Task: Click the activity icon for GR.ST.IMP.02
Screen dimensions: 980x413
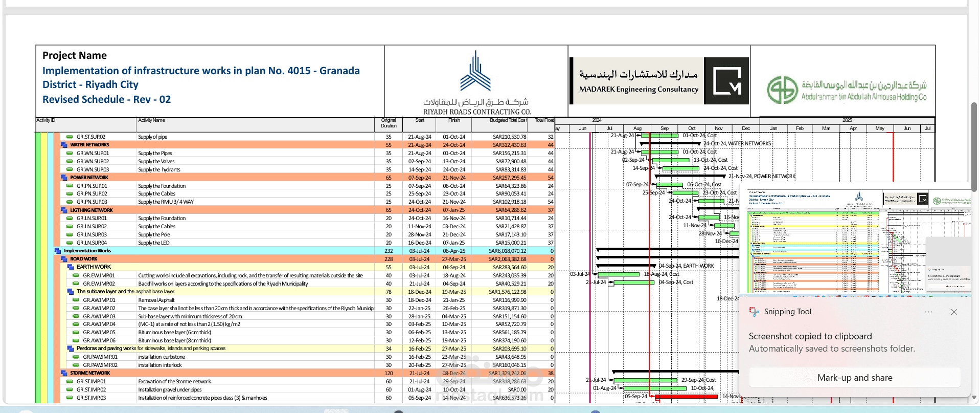Action: click(x=70, y=389)
